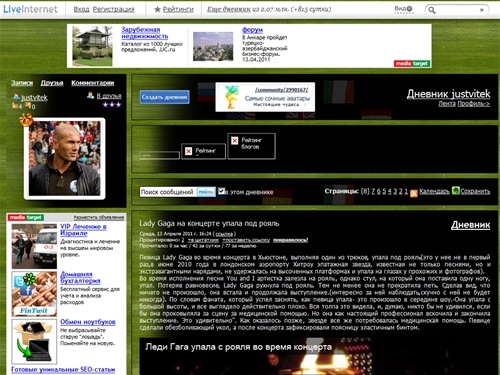Open the Друзья tab
Image resolution: width=500 pixels, height=375 pixels.
tap(52, 83)
